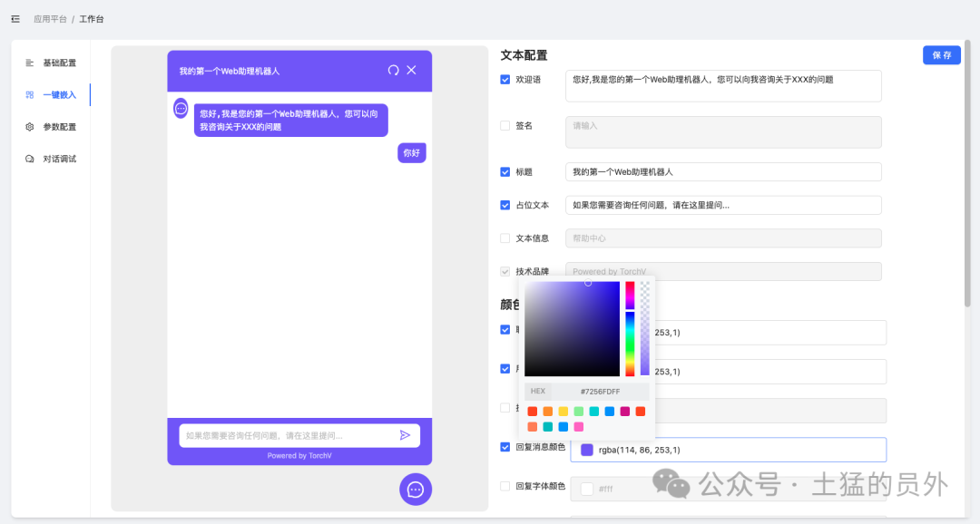Close the chat preview with the X icon
Screen dimensions: 980x524
(x=411, y=70)
